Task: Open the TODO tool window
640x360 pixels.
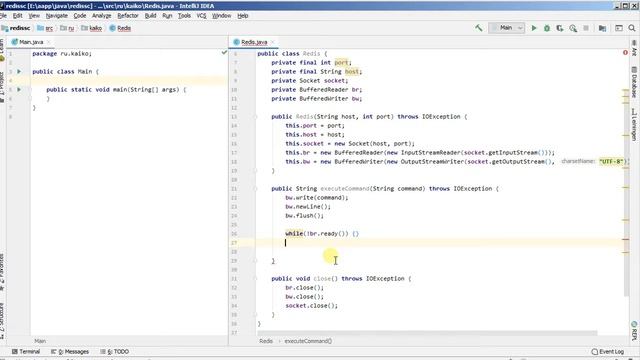Action: tap(115, 351)
